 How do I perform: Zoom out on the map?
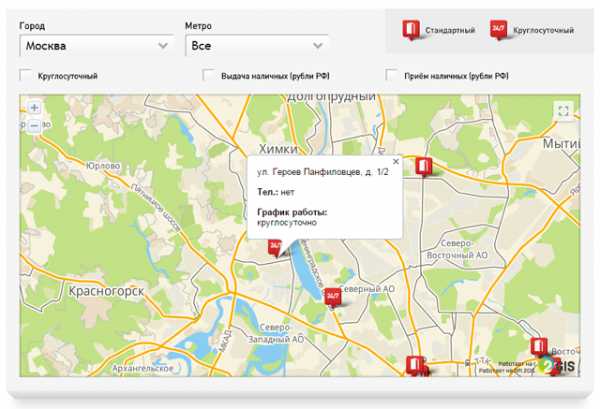pyautogui.click(x=34, y=126)
